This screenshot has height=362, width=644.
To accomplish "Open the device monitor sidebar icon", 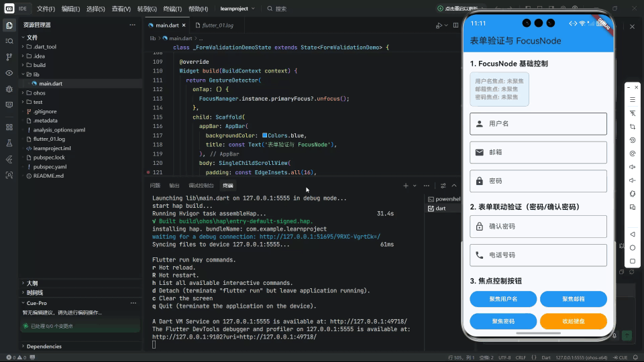I will 9,105.
